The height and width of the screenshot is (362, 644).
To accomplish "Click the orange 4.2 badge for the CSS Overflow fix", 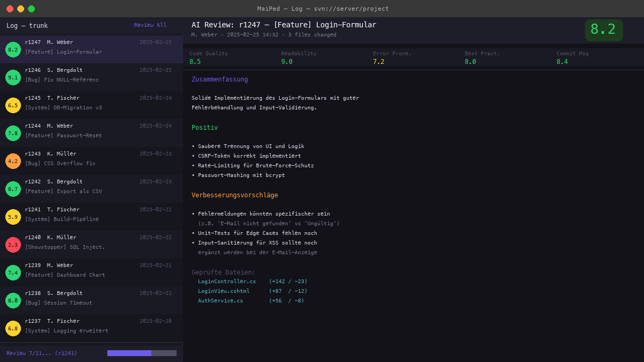I will tap(13, 161).
